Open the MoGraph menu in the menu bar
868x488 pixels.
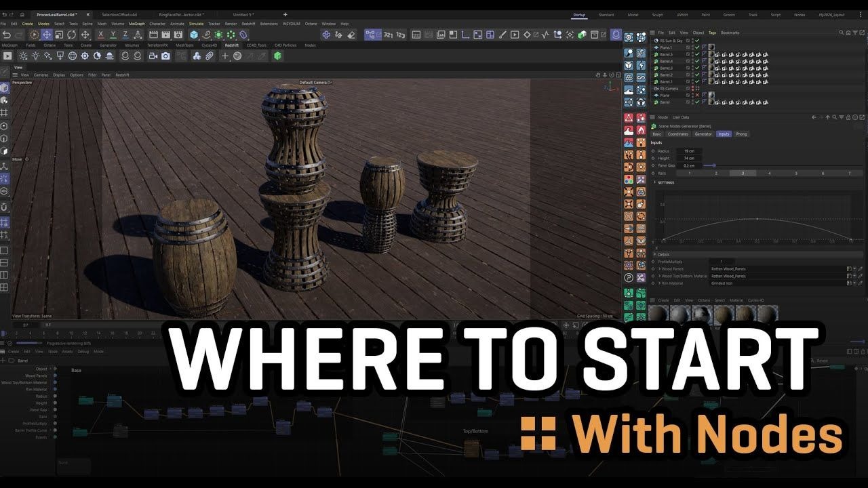(x=136, y=24)
